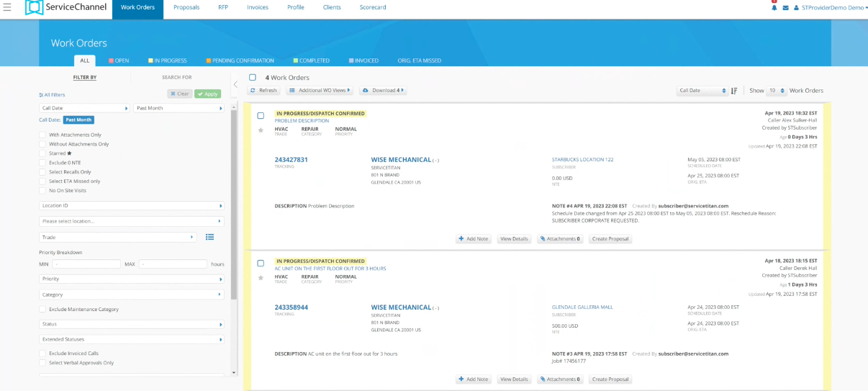Apply the selected filters
Image resolution: width=868 pixels, height=391 pixels.
coord(207,94)
